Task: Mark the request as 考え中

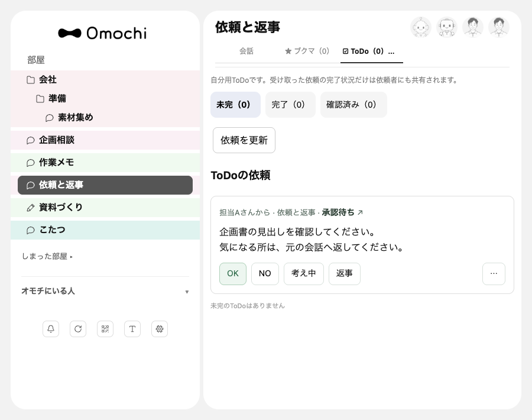Action: (x=304, y=274)
